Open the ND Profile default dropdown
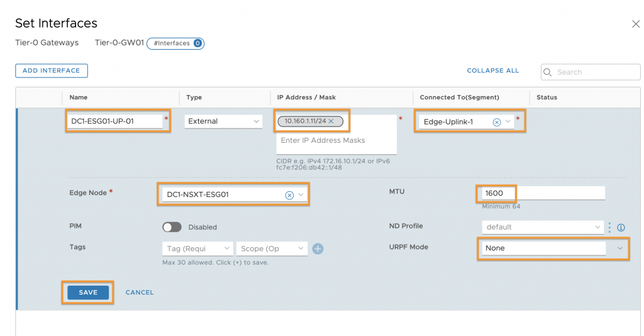This screenshot has height=336, width=644. (543, 227)
